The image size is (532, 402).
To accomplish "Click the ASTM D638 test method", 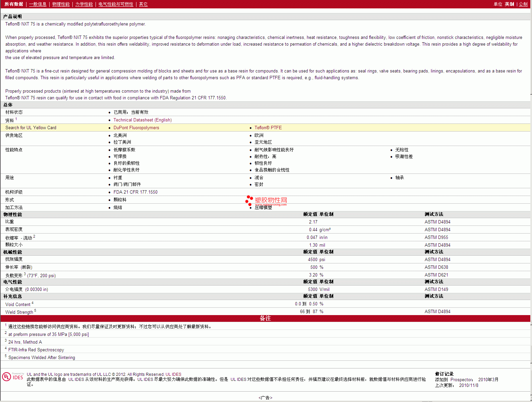I will pos(436,267).
